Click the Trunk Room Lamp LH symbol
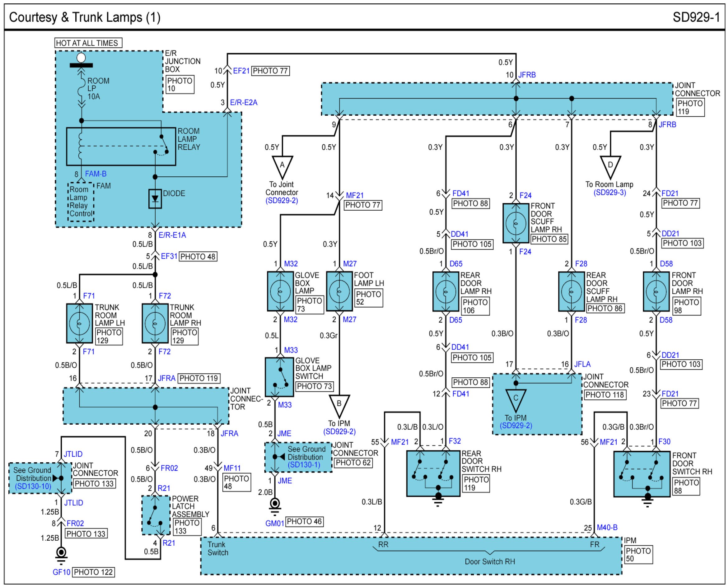This screenshot has height=587, width=728. pyautogui.click(x=79, y=323)
